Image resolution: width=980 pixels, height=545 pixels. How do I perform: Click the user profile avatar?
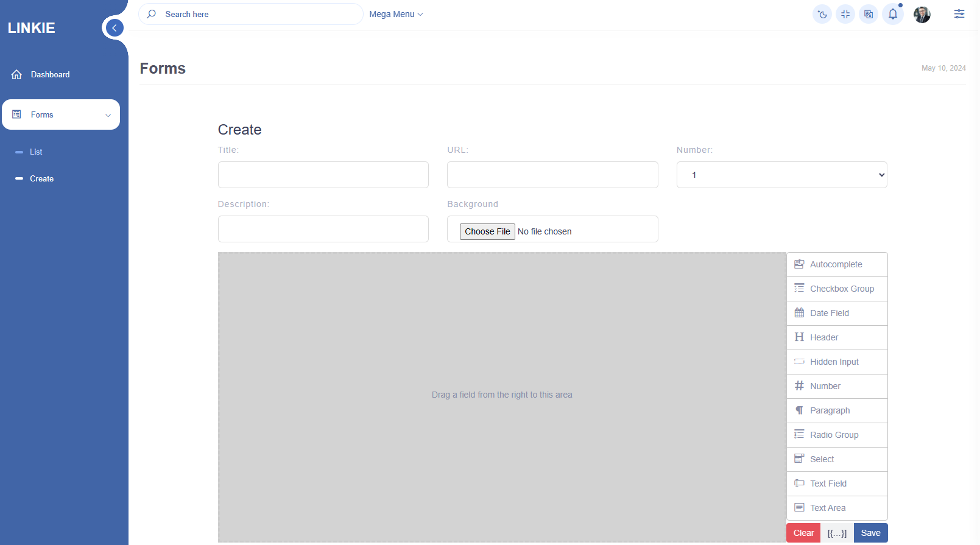(x=922, y=15)
